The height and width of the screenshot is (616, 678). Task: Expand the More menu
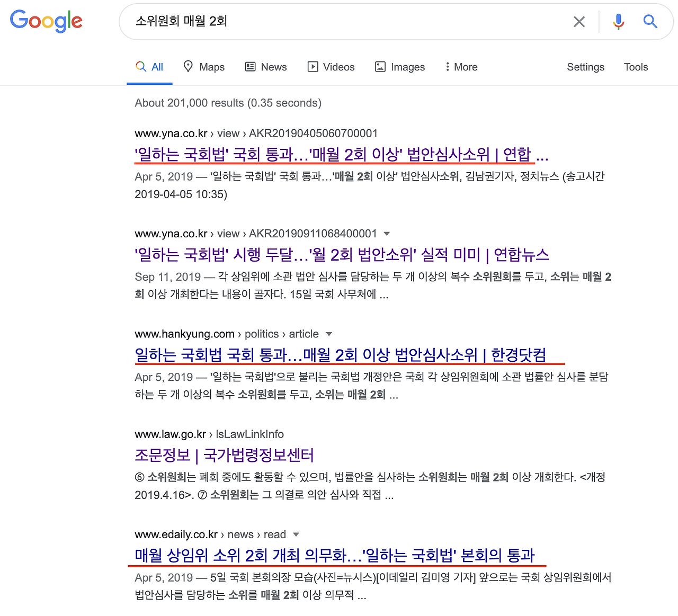pyautogui.click(x=461, y=67)
